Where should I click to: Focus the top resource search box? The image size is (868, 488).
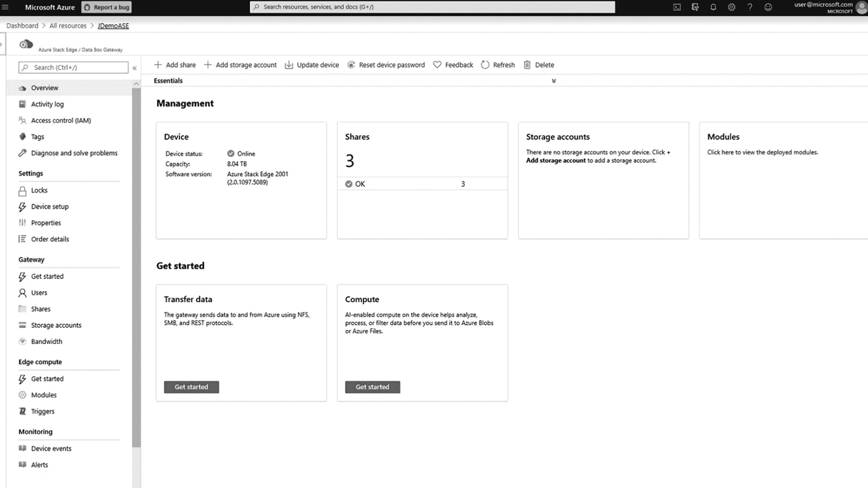432,7
